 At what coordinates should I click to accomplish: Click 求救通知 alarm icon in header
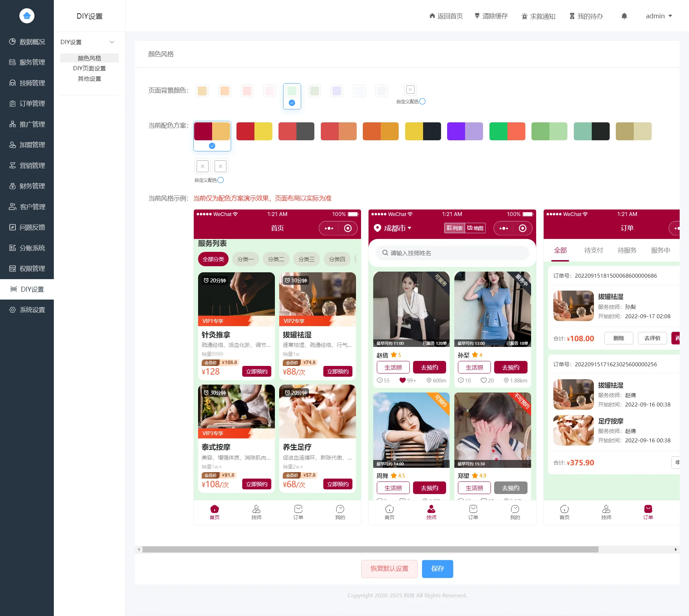pos(524,16)
